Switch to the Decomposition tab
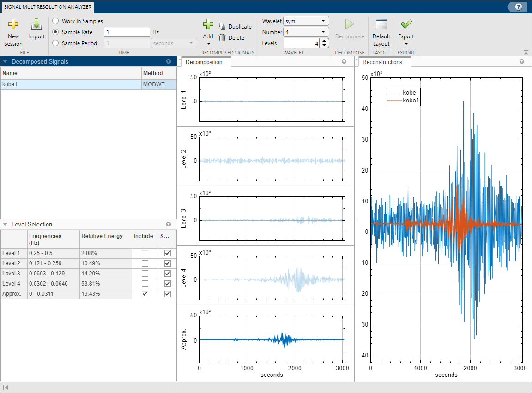The width and height of the screenshot is (532, 393). [x=204, y=62]
